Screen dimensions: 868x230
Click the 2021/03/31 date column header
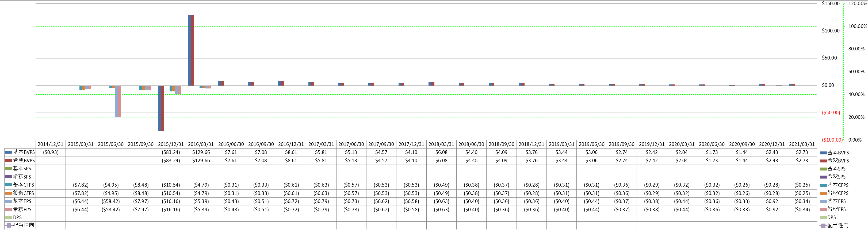click(802, 144)
